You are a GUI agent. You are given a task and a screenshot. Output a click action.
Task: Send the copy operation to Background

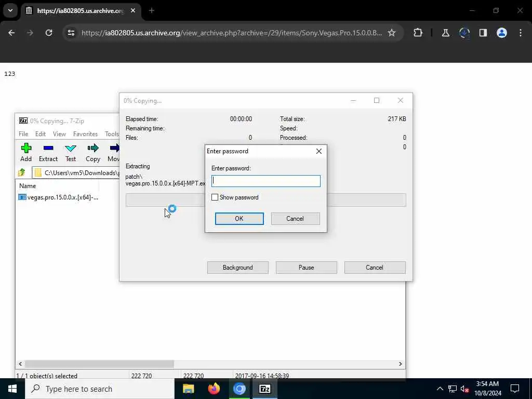click(x=238, y=268)
